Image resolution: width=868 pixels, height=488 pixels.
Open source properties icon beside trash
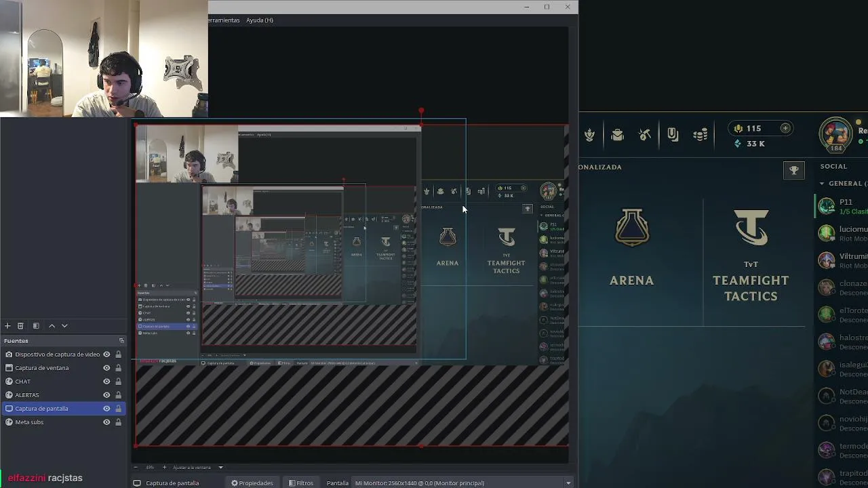point(36,326)
